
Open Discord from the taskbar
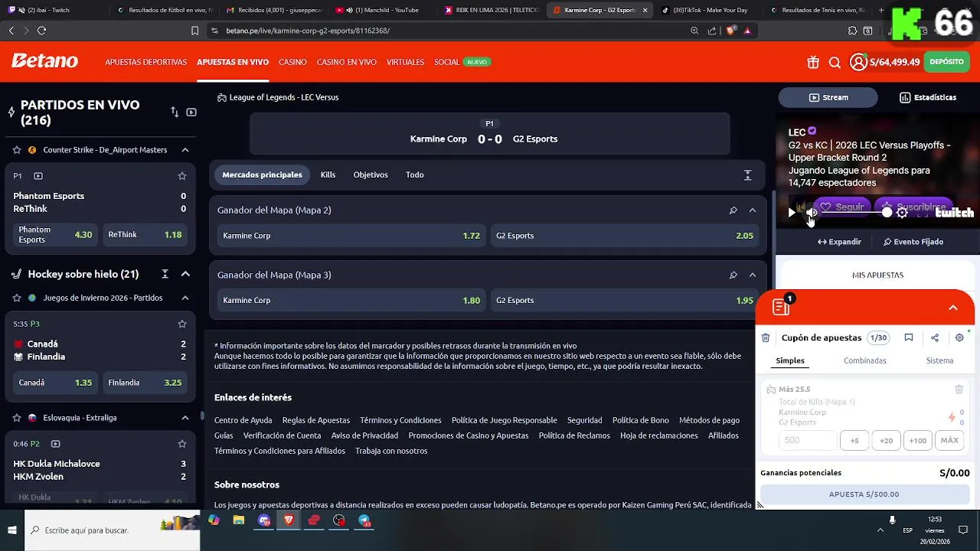click(264, 520)
